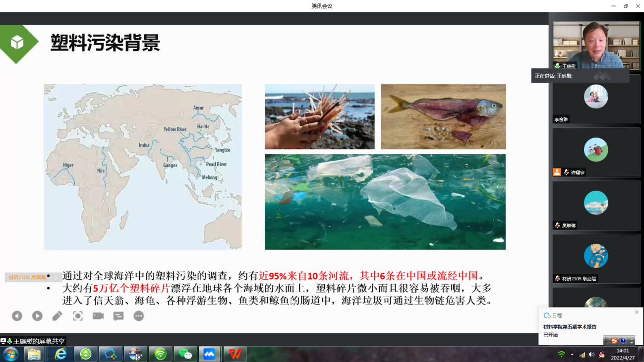Click the Sogou input method S icon
Screen dimensions: 644x362
click(x=614, y=341)
